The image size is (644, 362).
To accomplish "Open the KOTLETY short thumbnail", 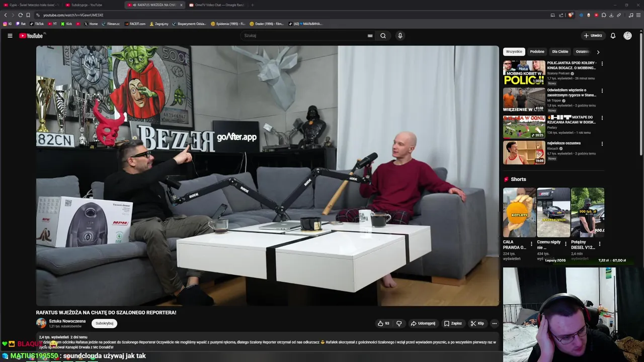I will (519, 212).
